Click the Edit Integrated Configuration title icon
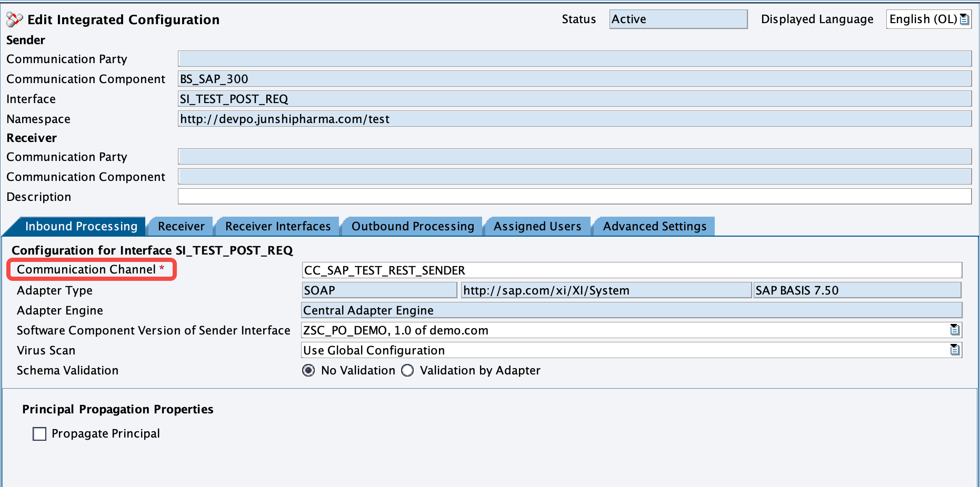Viewport: 980px width, 487px height. [14, 19]
